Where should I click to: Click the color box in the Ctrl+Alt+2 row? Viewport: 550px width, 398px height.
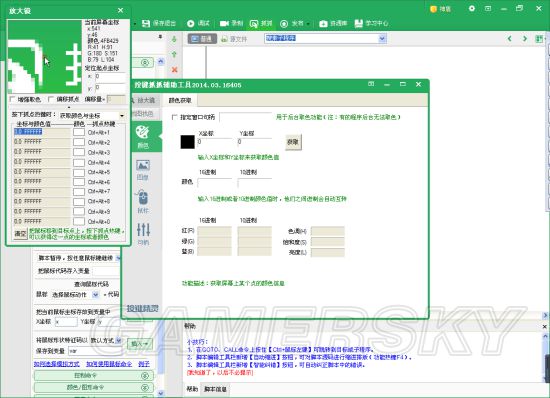(x=79, y=142)
